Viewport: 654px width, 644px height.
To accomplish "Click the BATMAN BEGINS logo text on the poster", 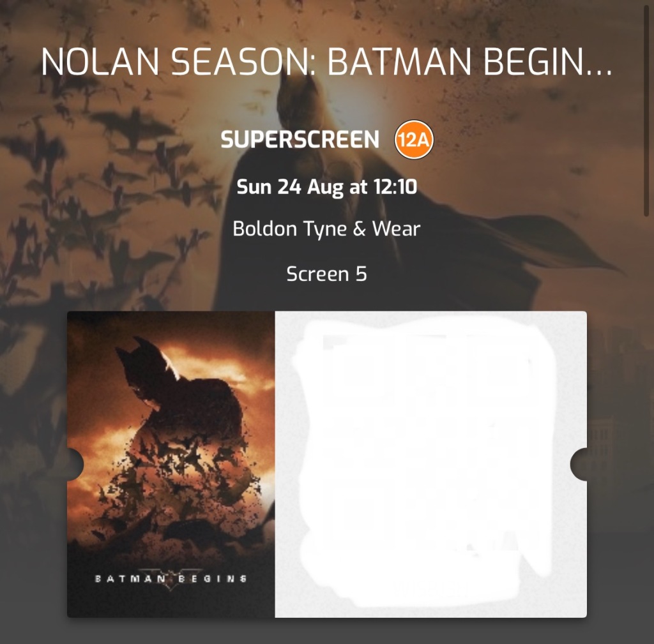I will 171,578.
